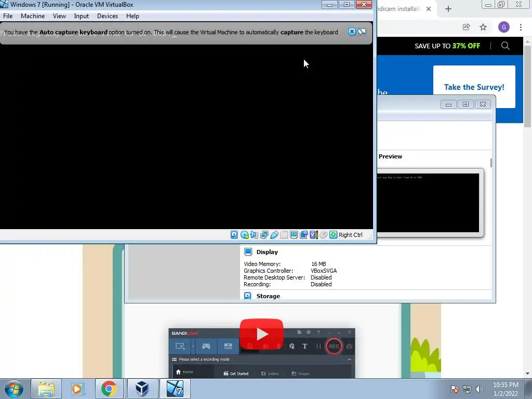This screenshot has height=399, width=532.
Task: Click the audio status indicator icon
Action: click(254, 235)
